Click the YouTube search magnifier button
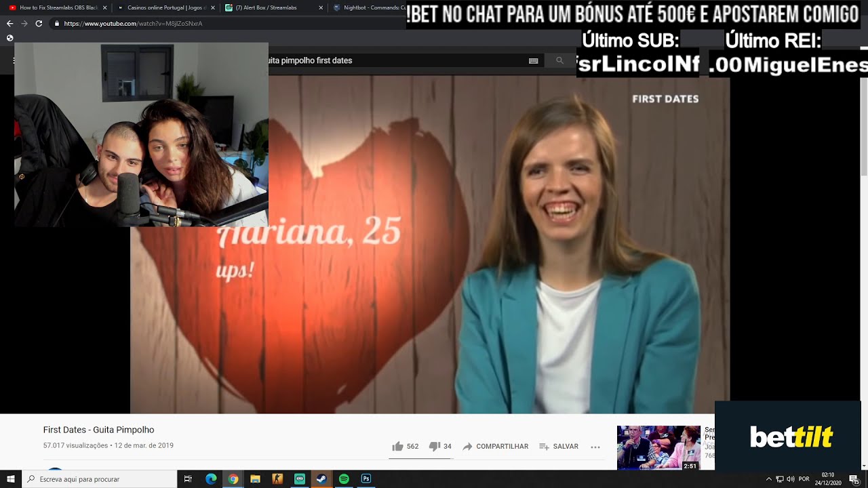Image resolution: width=868 pixels, height=488 pixels. [559, 60]
